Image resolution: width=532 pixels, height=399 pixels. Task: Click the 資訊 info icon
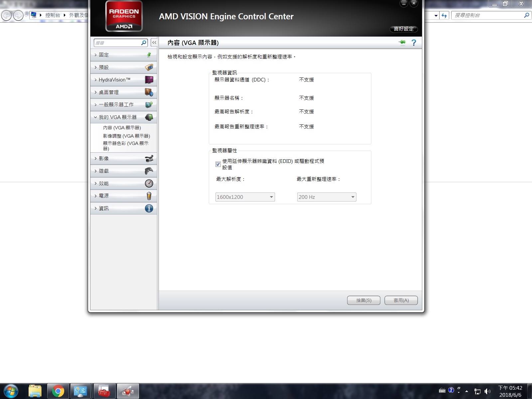(149, 208)
